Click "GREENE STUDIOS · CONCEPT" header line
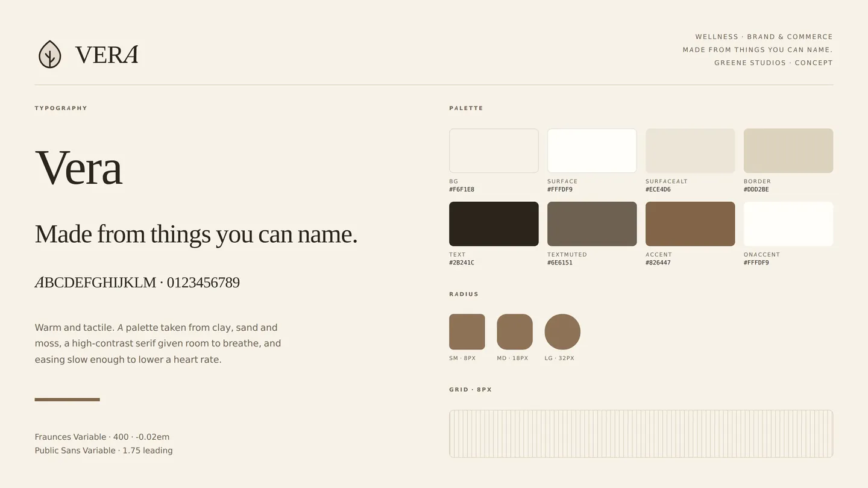 click(x=773, y=63)
